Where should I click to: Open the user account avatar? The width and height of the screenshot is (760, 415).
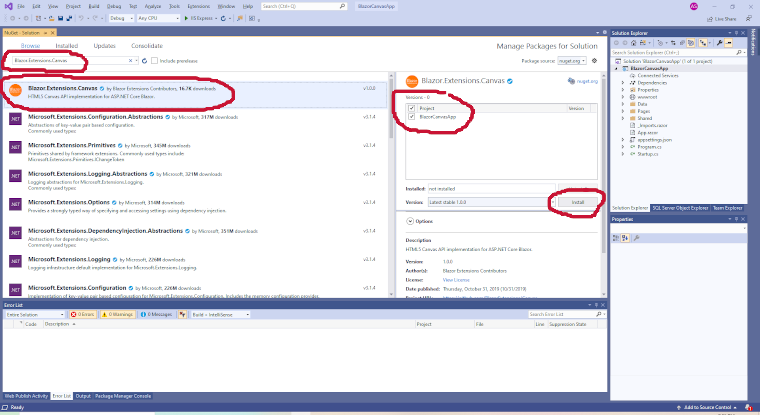pyautogui.click(x=694, y=6)
